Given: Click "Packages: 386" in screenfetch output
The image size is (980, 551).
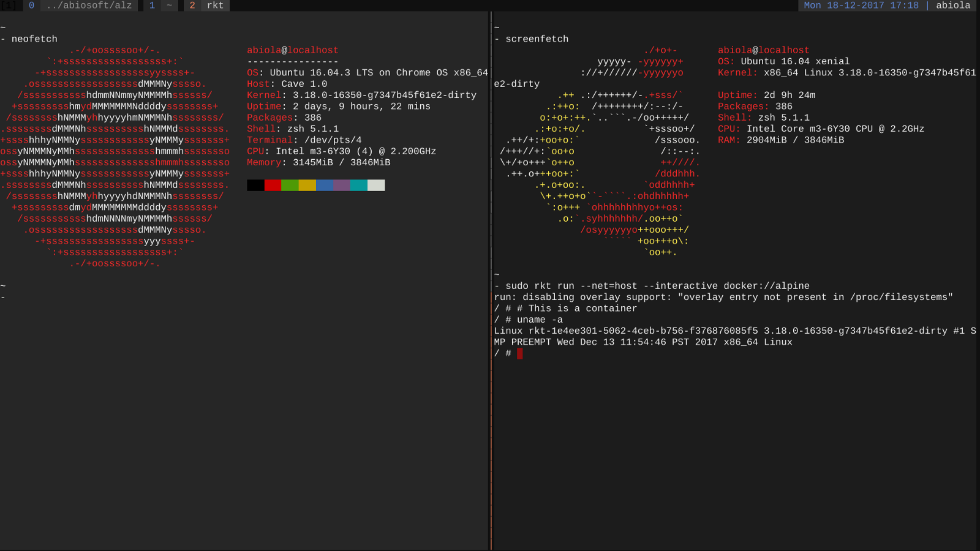Looking at the screenshot, I should [755, 107].
